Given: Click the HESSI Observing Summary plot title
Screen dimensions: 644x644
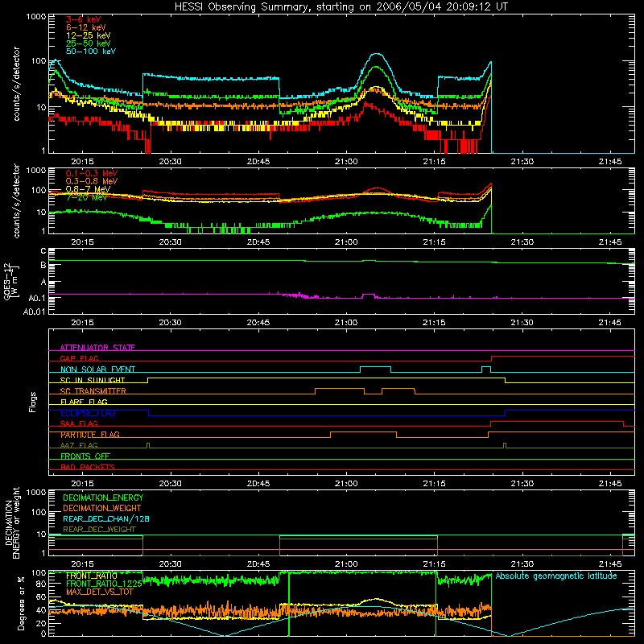Looking at the screenshot, I should pos(341,7).
